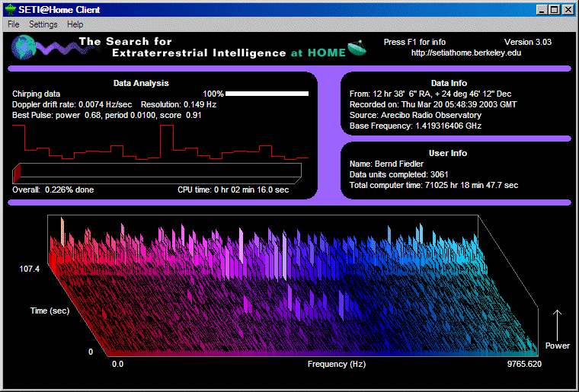Click the 'Data Info' heading
Viewport: 579px width, 392px height.
[x=449, y=83]
